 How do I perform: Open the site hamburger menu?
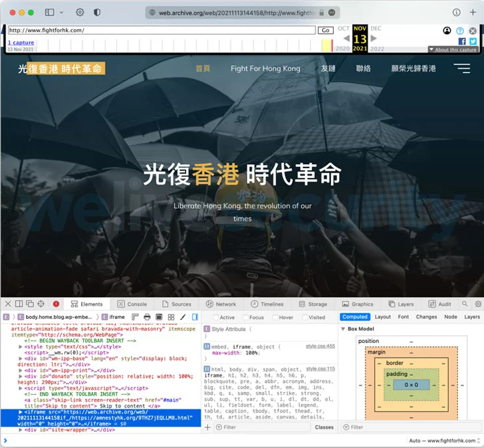462,68
